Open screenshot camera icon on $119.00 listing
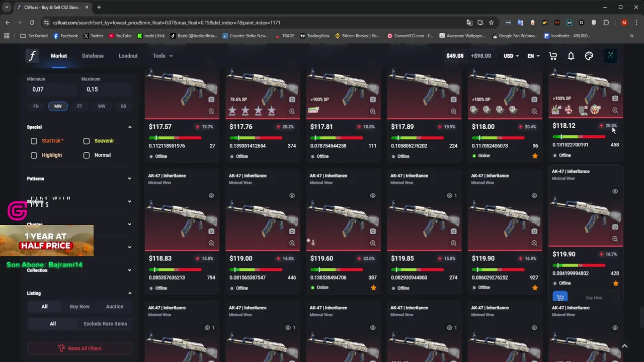The image size is (644, 362). [292, 231]
